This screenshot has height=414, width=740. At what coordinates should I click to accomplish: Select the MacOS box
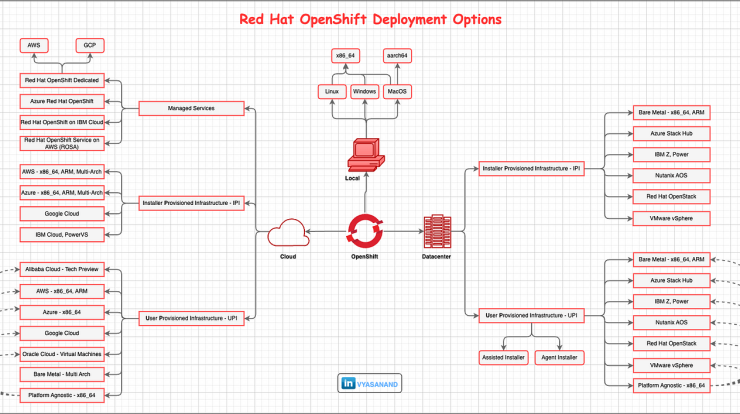[x=397, y=92]
